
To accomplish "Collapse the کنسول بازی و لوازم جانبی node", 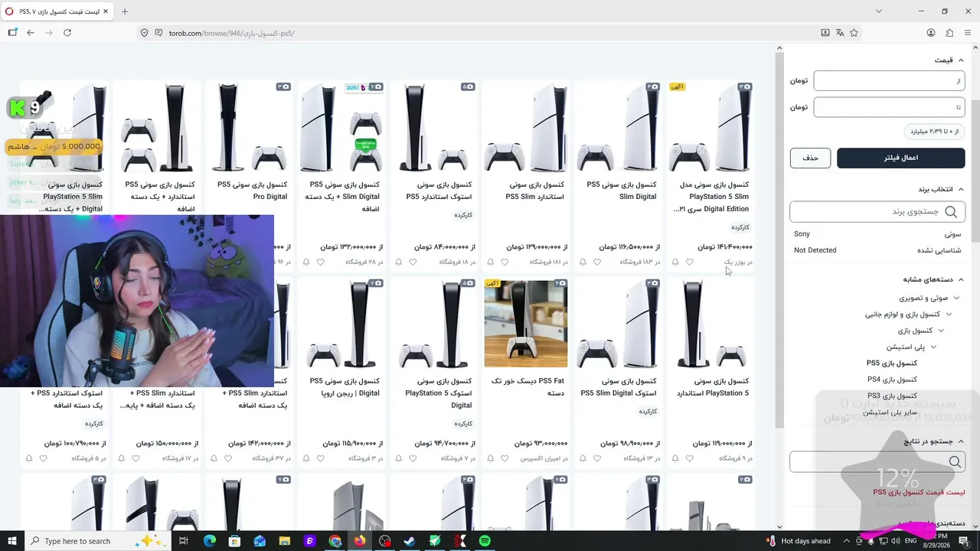I will pyautogui.click(x=949, y=314).
